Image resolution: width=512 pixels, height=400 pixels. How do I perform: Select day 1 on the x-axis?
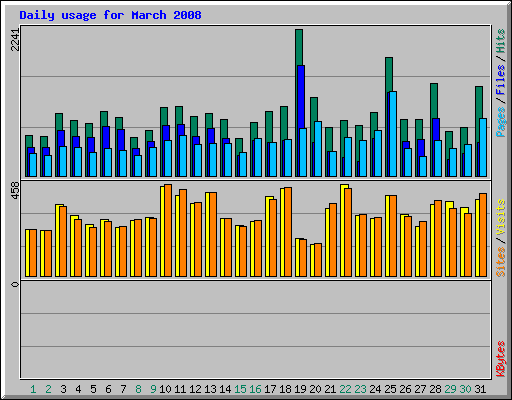(x=33, y=389)
